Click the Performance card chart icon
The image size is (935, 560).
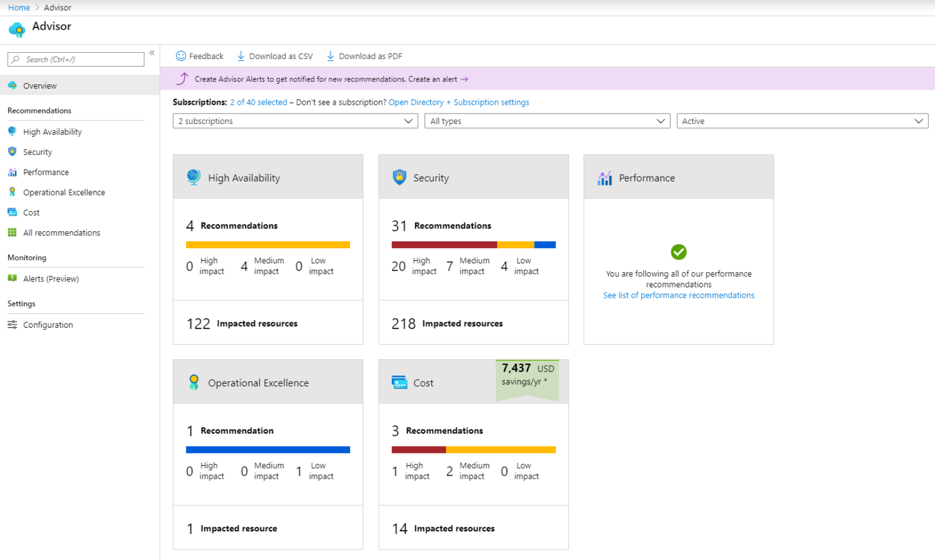pyautogui.click(x=605, y=178)
